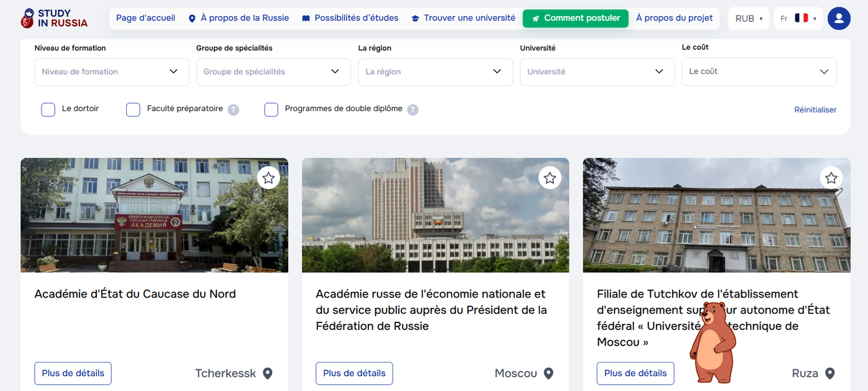The image size is (868, 391).
Task: Click the map pin beside Tcherkessk
Action: click(268, 373)
